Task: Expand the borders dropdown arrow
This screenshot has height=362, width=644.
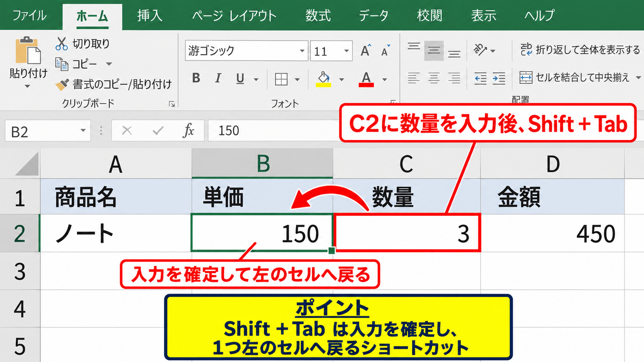Action: (297, 80)
